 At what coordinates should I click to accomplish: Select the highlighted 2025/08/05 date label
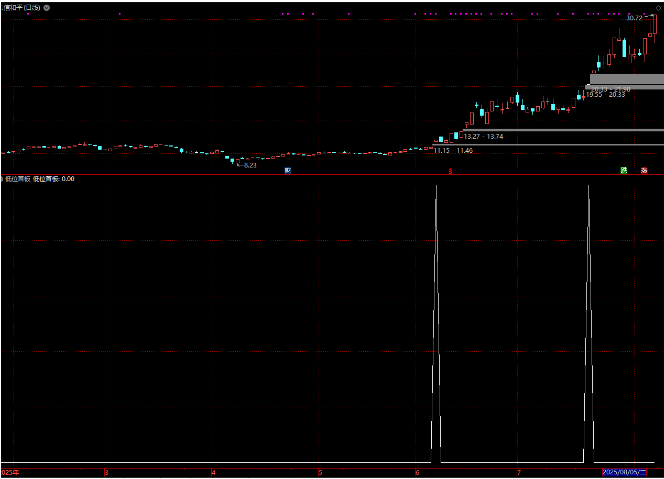coord(625,471)
